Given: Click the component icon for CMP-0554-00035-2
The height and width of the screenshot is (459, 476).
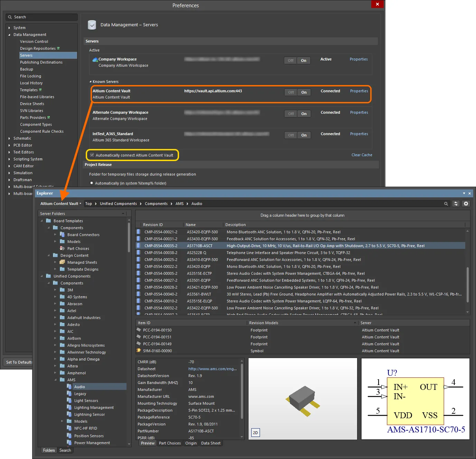Looking at the screenshot, I should pyautogui.click(x=138, y=245).
